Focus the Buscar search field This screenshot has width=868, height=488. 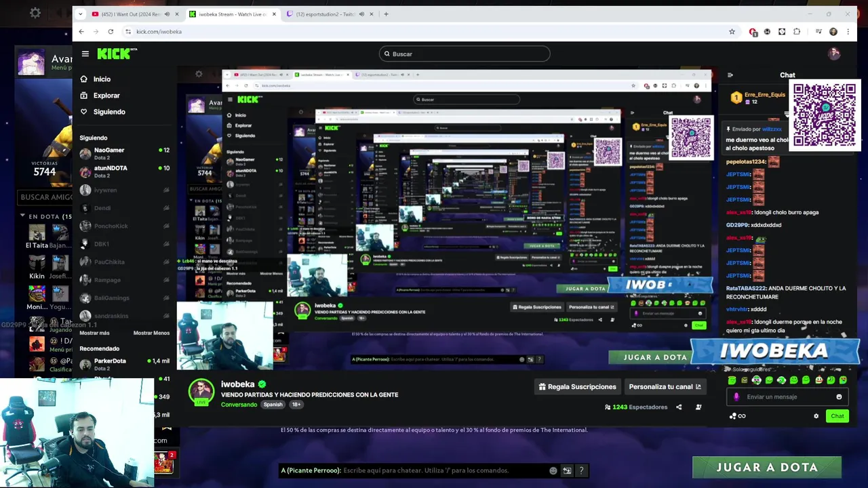[x=465, y=54]
